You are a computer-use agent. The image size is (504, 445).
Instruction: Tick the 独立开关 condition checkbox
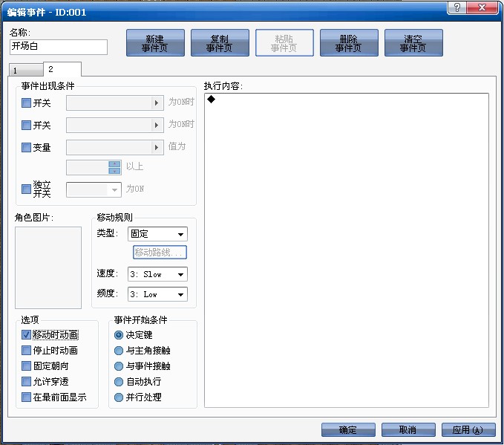pos(26,189)
